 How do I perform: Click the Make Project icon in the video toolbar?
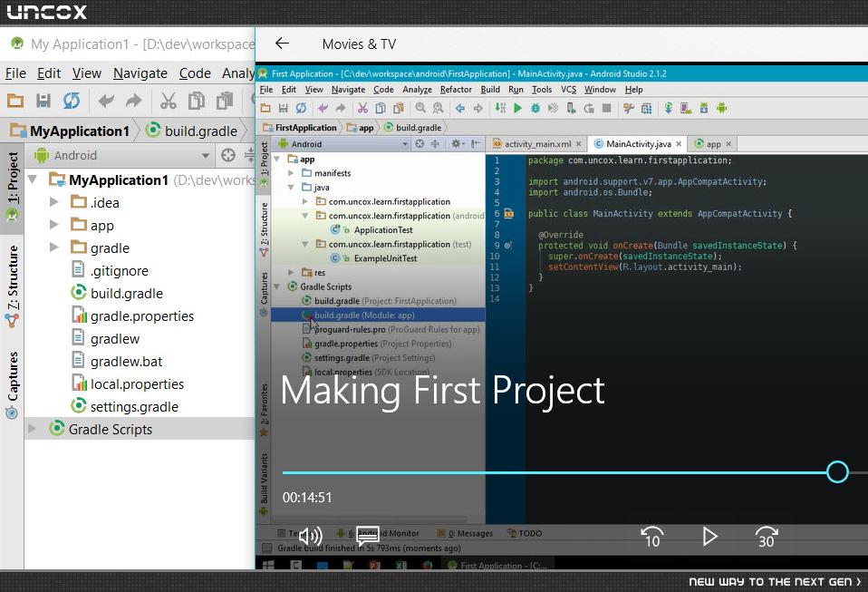coord(500,108)
